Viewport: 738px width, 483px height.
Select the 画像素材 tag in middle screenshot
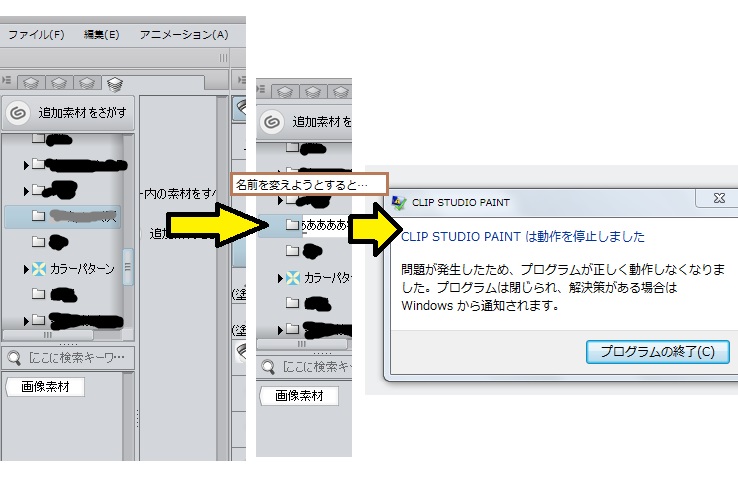tap(299, 396)
